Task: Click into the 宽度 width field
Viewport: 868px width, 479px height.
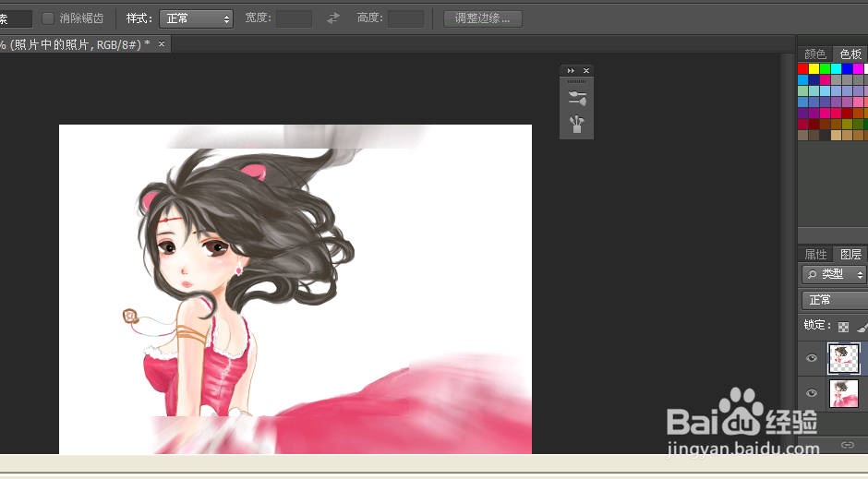Action: coord(294,18)
